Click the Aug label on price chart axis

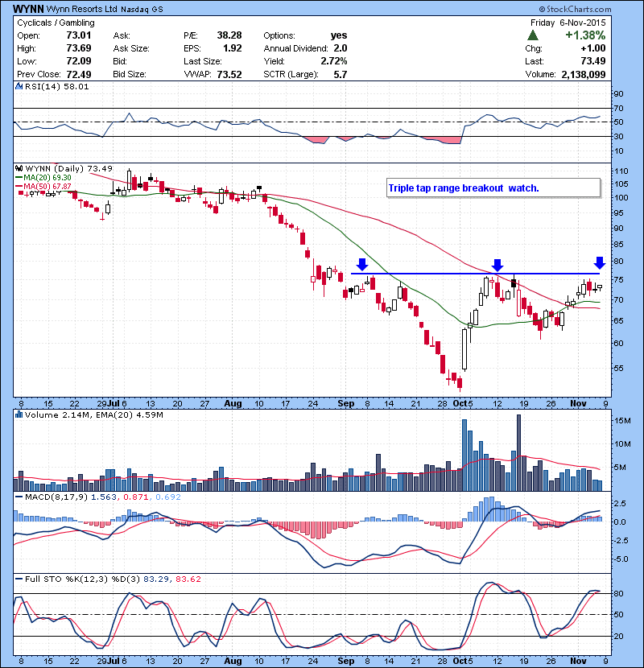(x=233, y=403)
